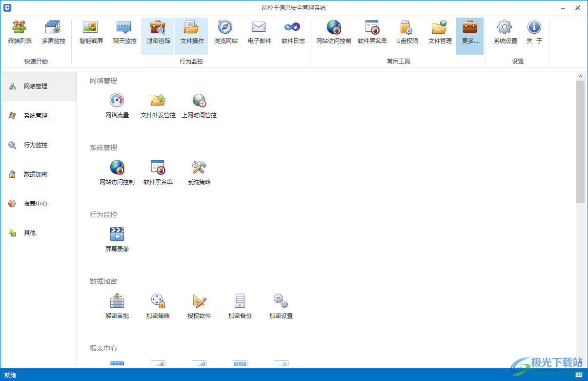Open 多屏监控 tool
The width and height of the screenshot is (588, 381).
(x=53, y=33)
